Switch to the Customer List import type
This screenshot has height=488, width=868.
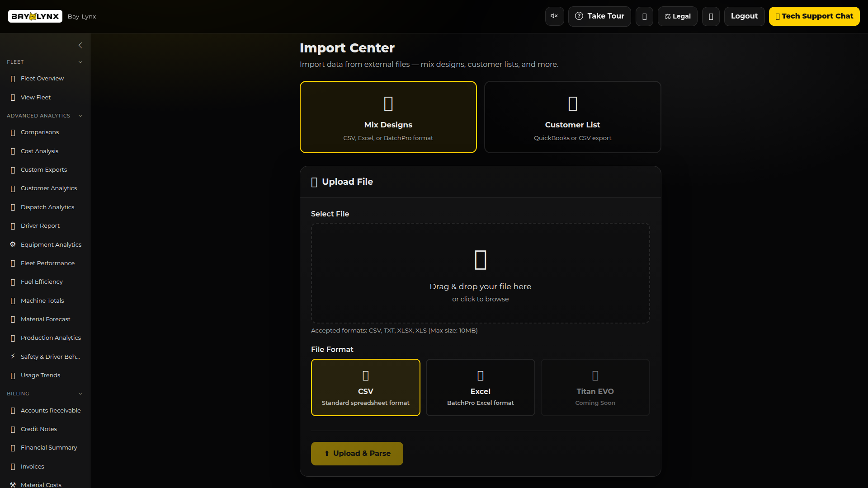(x=572, y=117)
